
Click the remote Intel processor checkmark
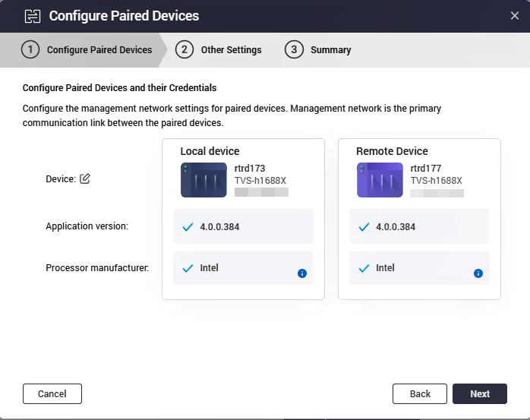(x=364, y=268)
